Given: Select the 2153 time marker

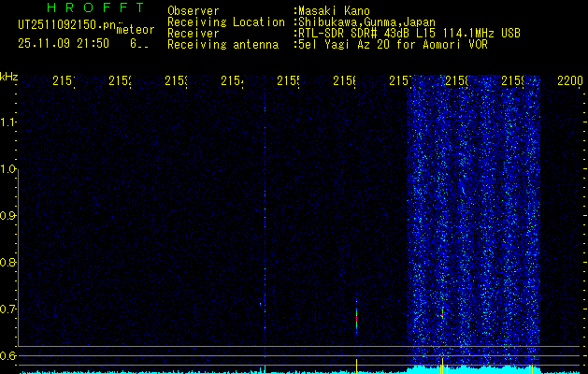Looking at the screenshot, I should coord(176,80).
